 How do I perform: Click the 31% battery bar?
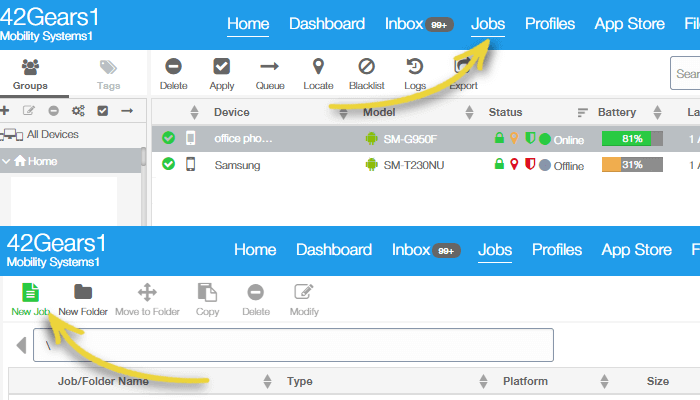pos(632,164)
